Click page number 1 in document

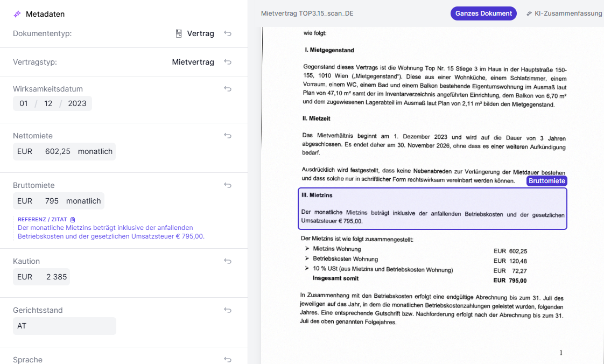pyautogui.click(x=561, y=353)
